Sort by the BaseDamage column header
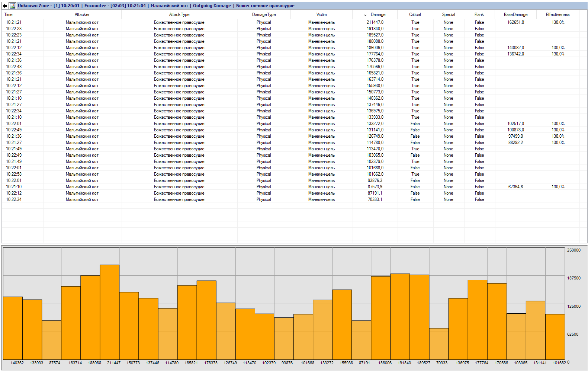The width and height of the screenshot is (588, 371). click(515, 15)
